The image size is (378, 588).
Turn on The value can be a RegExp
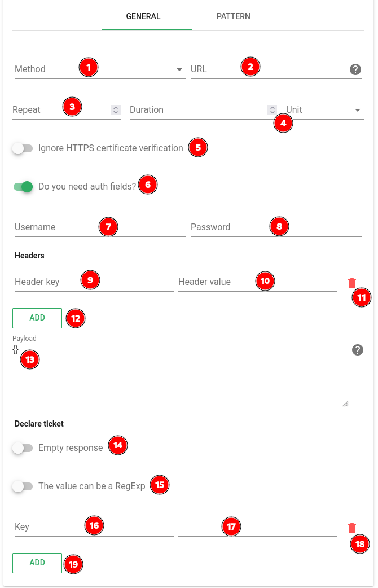(23, 486)
